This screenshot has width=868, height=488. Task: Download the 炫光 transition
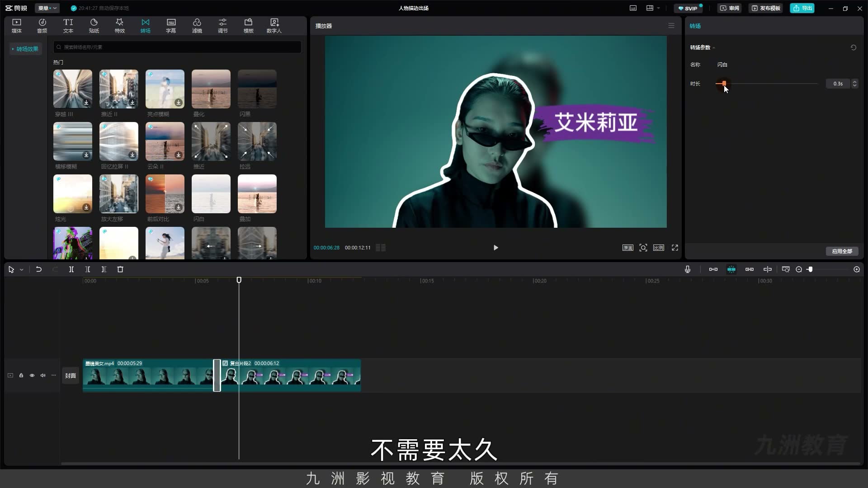point(86,207)
